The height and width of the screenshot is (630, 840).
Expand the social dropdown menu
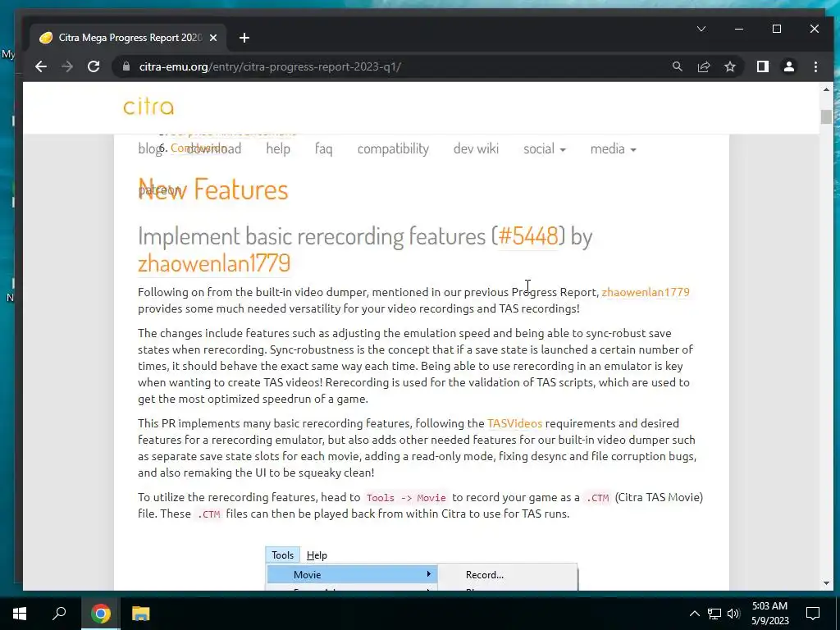(x=545, y=148)
